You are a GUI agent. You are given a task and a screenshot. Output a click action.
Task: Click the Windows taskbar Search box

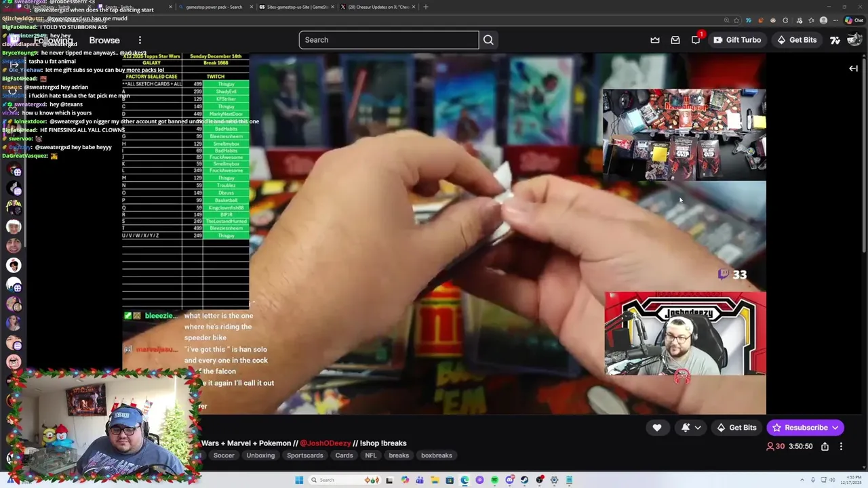click(x=344, y=481)
